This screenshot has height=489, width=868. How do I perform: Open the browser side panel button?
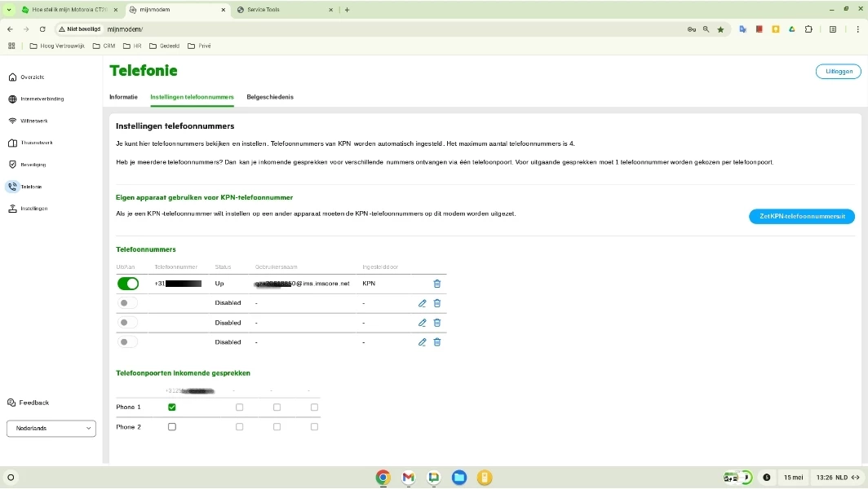833,29
